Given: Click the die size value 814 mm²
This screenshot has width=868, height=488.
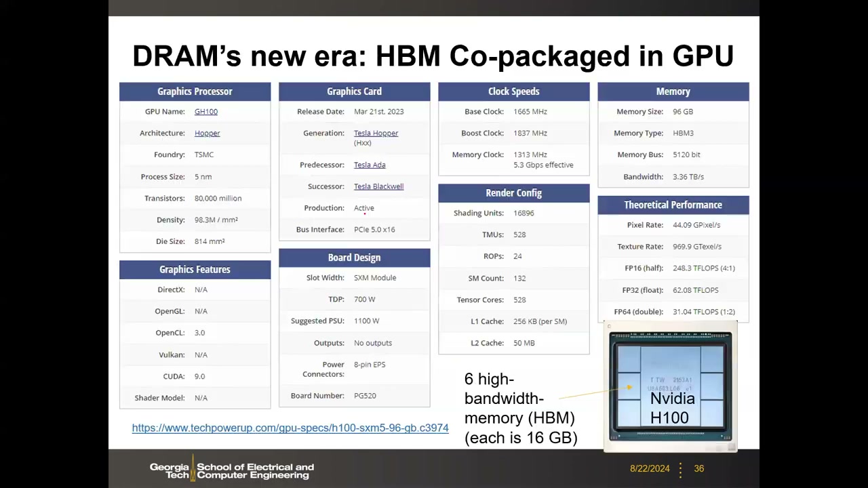Looking at the screenshot, I should 210,241.
